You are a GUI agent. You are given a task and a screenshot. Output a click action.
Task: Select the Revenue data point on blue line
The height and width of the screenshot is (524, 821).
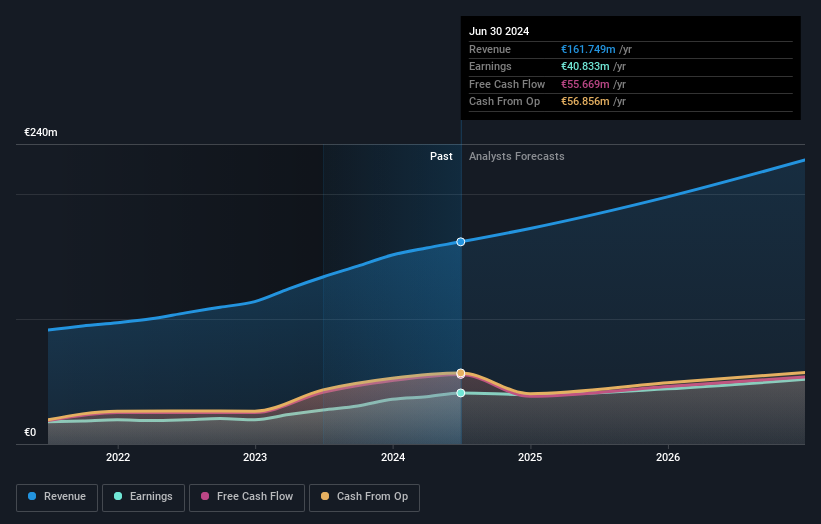point(461,242)
